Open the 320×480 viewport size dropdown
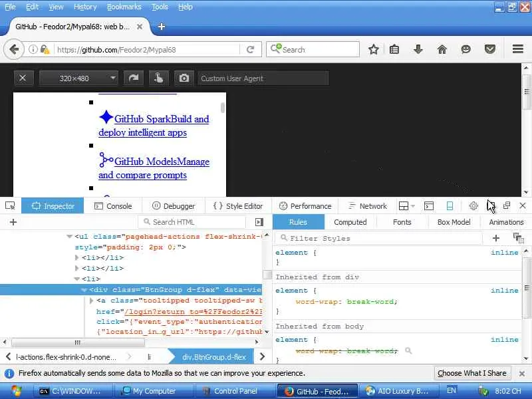Image resolution: width=532 pixels, height=399 pixels. coord(78,78)
